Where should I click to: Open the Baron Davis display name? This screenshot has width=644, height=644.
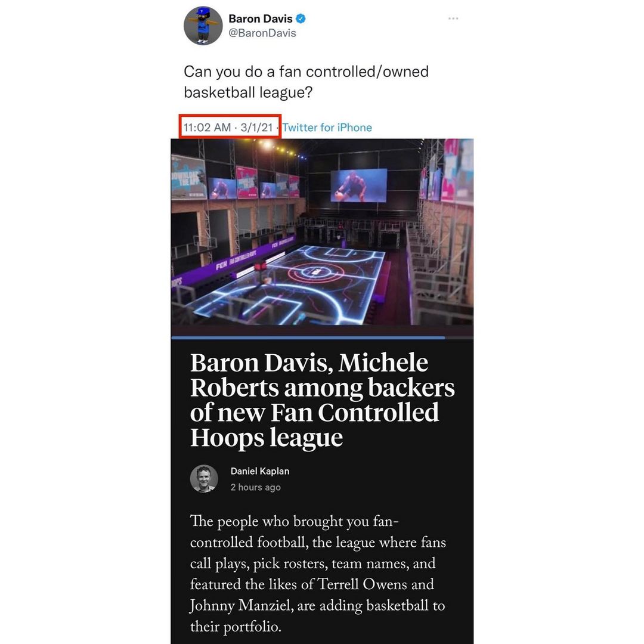pyautogui.click(x=261, y=18)
